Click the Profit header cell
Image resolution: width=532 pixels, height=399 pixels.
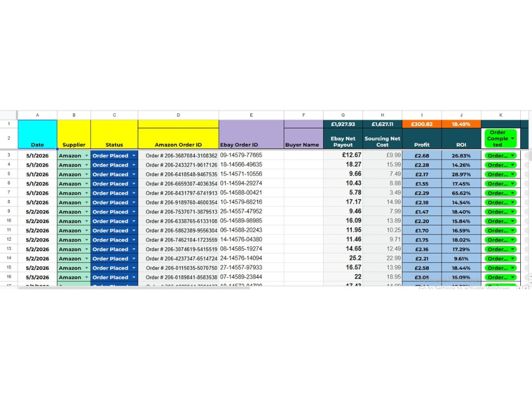click(x=422, y=138)
